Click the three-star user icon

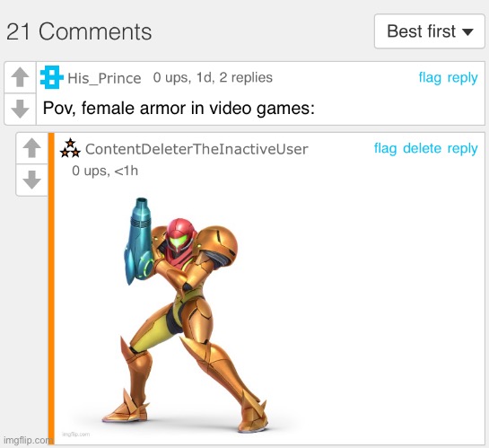70,148
